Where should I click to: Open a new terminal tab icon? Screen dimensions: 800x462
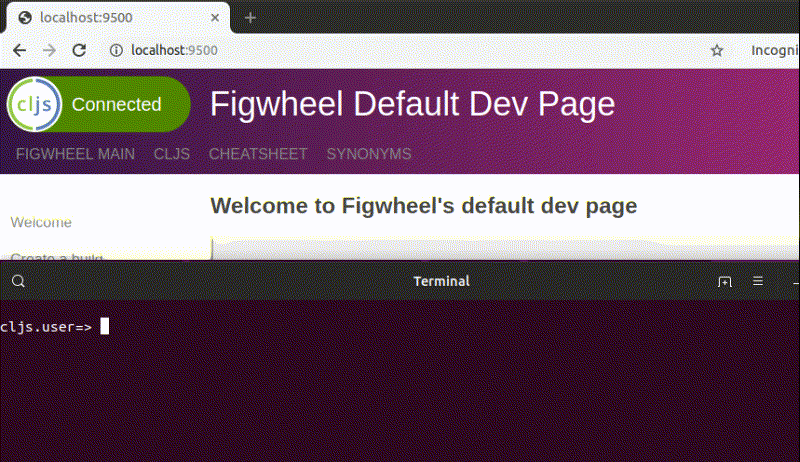coord(724,281)
